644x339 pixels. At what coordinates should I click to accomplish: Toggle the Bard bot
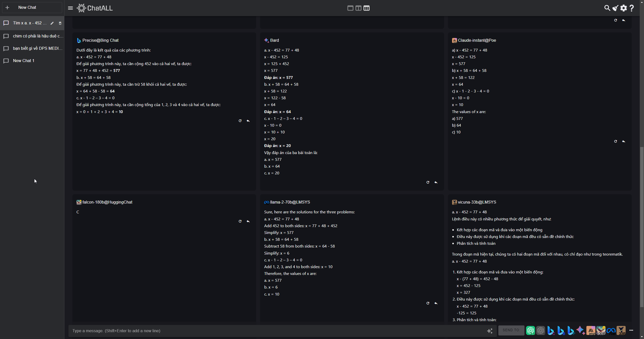581,330
